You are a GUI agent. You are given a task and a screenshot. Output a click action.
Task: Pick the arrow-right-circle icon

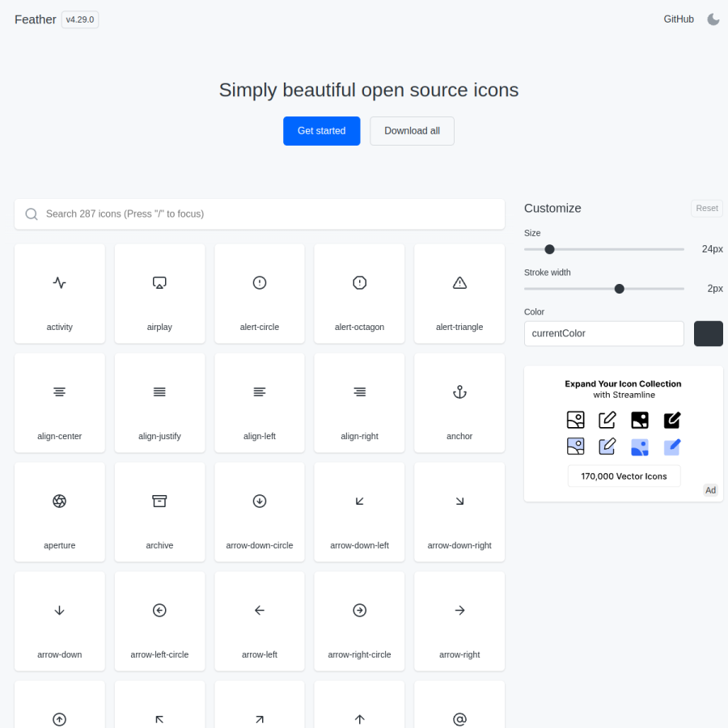pyautogui.click(x=359, y=620)
